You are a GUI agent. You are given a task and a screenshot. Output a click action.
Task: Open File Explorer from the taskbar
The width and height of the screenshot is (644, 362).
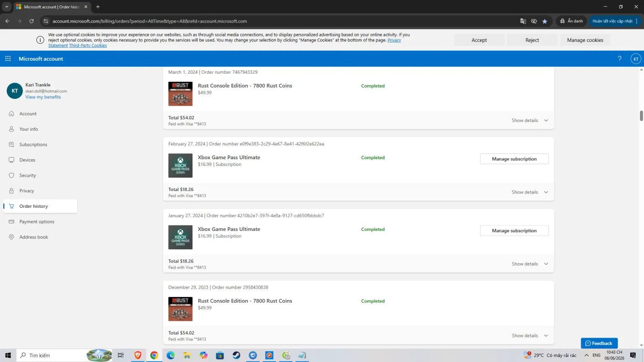187,355
